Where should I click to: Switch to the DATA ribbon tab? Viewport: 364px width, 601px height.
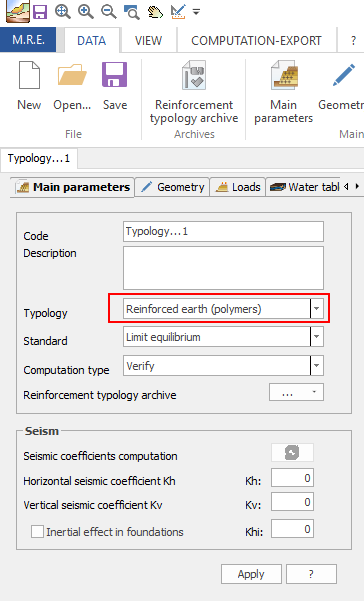click(x=92, y=41)
